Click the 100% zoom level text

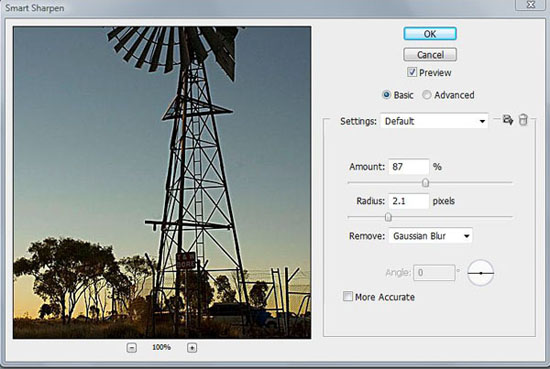click(161, 347)
